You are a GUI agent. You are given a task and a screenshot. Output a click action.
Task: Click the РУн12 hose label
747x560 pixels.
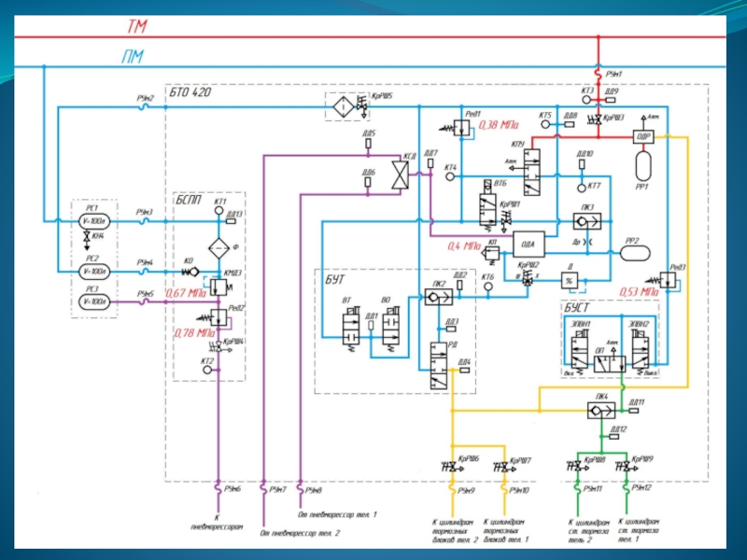(x=641, y=488)
